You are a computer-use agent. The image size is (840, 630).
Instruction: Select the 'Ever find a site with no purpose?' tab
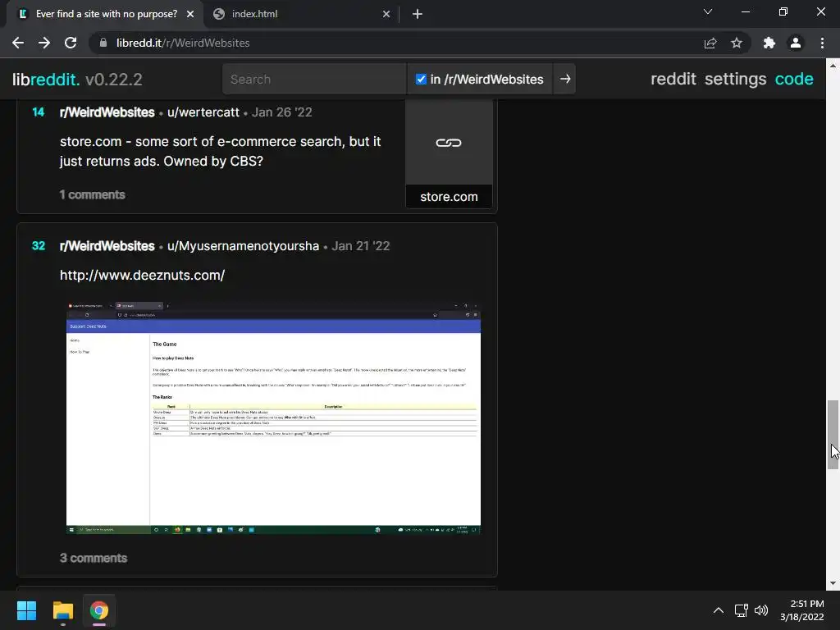105,14
